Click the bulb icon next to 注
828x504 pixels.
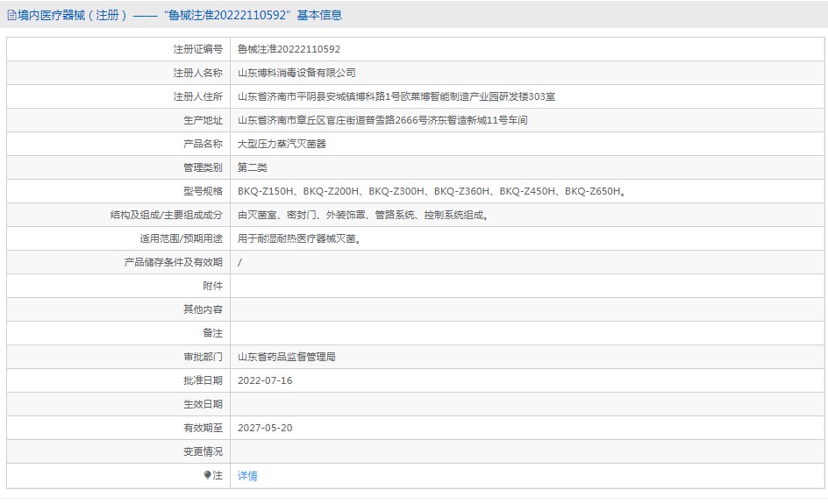pos(208,475)
